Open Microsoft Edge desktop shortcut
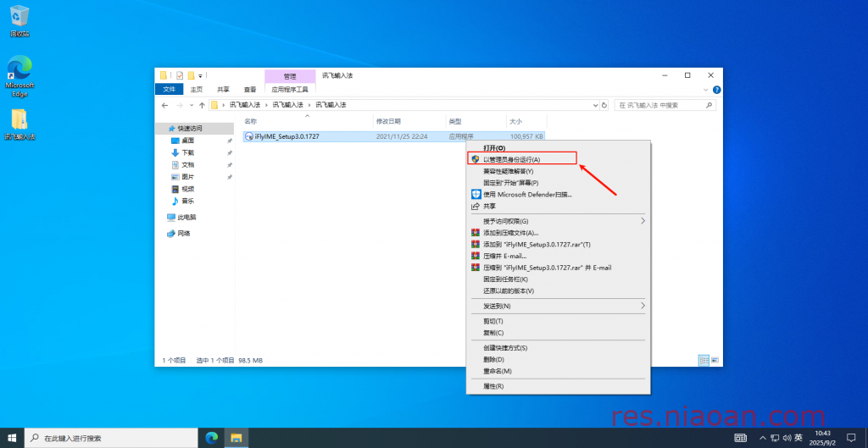The image size is (868, 448). (x=19, y=76)
